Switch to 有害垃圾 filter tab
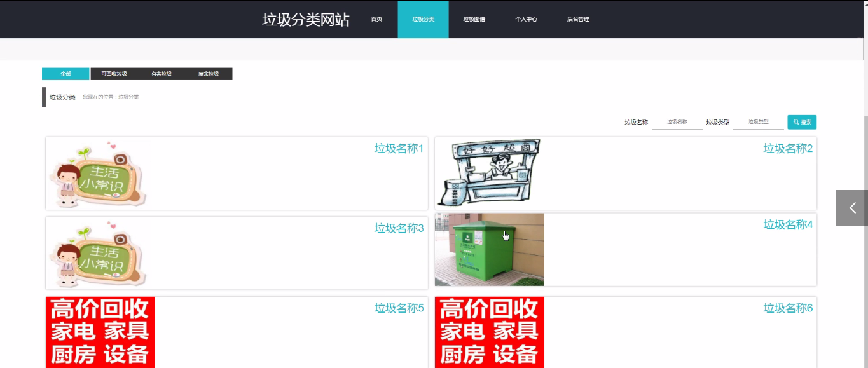 point(161,74)
